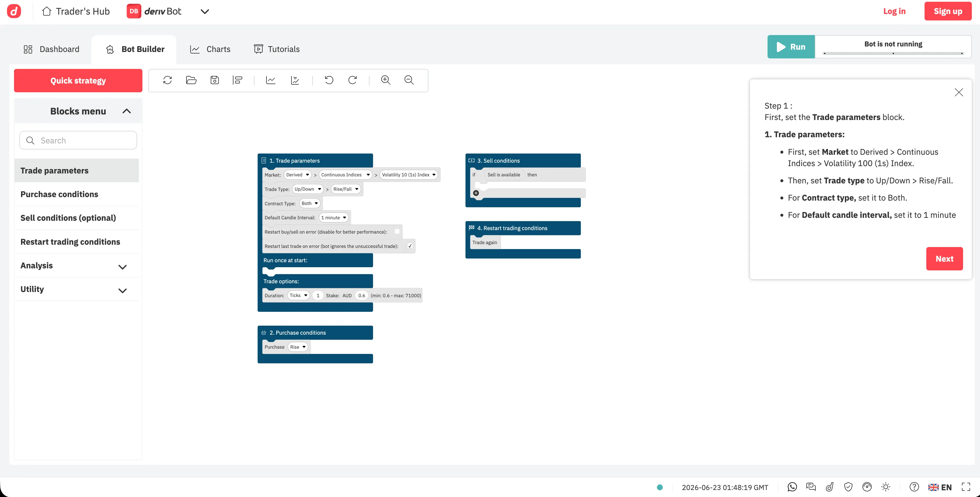Open the Up/Down trade type dropdown
The height and width of the screenshot is (497, 980).
tap(308, 189)
